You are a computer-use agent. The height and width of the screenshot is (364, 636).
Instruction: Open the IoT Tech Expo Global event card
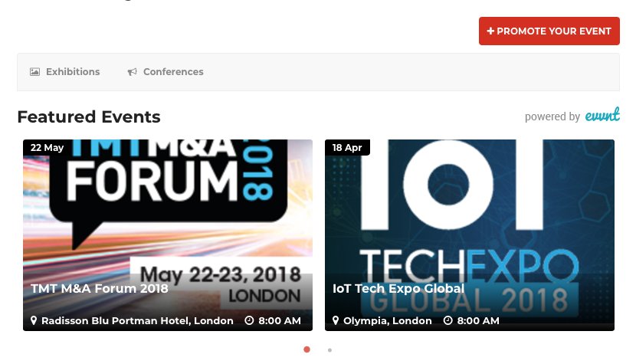469,235
